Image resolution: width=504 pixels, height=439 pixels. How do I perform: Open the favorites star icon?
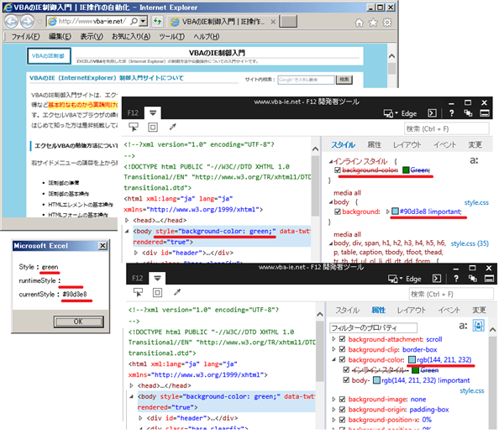point(373,23)
